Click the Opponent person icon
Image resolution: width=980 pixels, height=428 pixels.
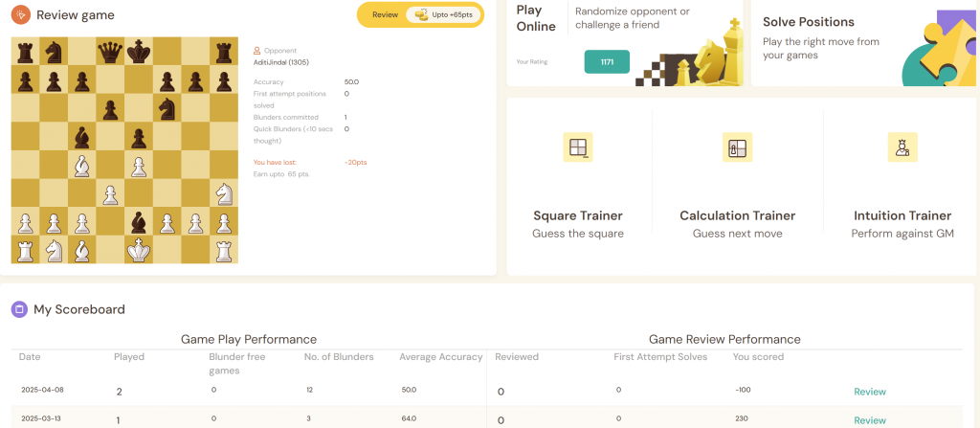(x=256, y=51)
